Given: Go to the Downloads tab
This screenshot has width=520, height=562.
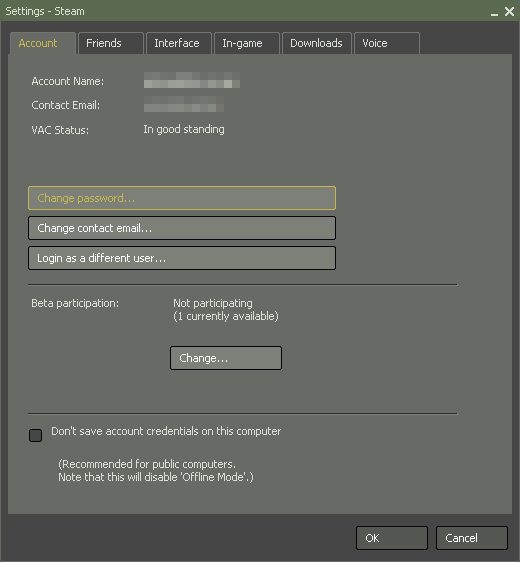Looking at the screenshot, I should 317,43.
